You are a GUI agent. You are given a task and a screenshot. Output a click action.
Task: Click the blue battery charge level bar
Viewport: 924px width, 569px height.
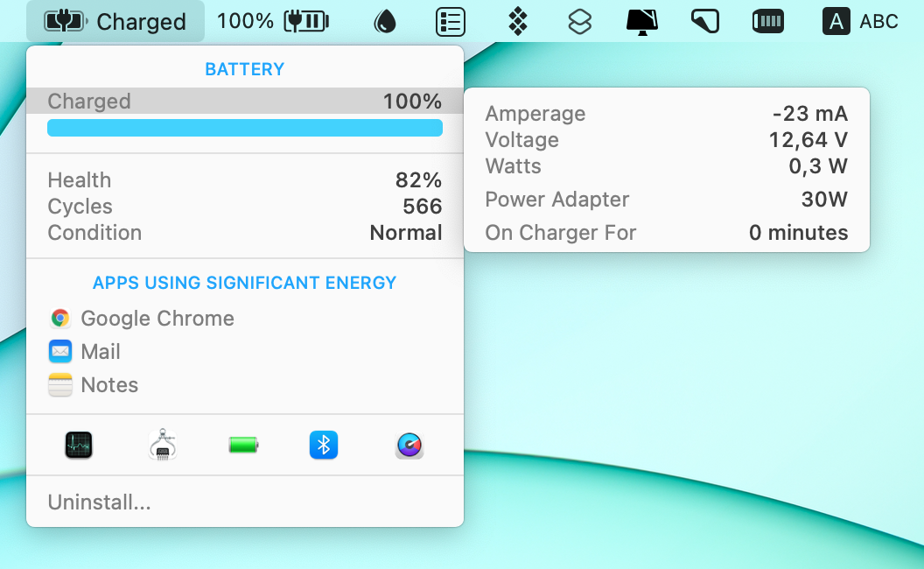tap(244, 127)
